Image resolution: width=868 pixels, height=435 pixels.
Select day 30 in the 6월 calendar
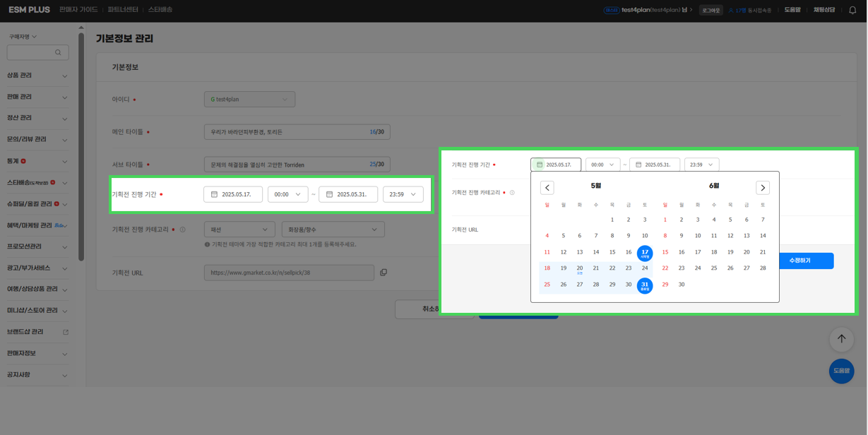(x=682, y=285)
